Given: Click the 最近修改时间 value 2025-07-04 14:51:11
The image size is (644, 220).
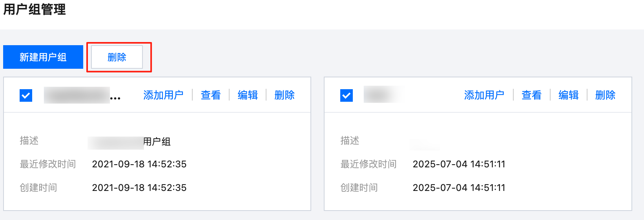Looking at the screenshot, I should tap(459, 164).
